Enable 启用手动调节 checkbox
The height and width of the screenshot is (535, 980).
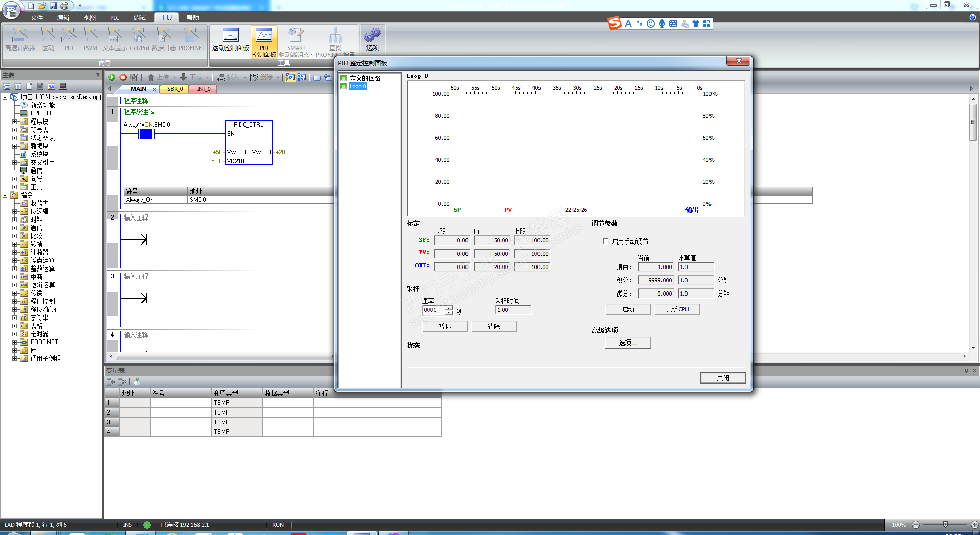pos(606,241)
